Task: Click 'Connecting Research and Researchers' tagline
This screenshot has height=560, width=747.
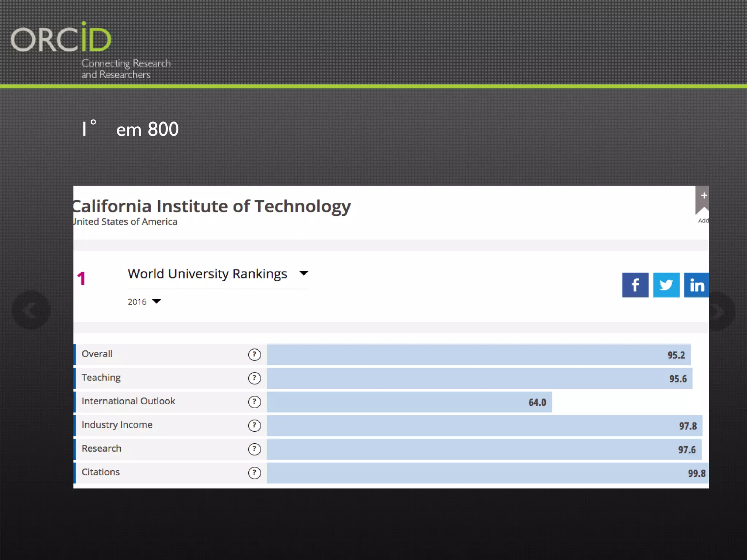Action: coord(126,69)
